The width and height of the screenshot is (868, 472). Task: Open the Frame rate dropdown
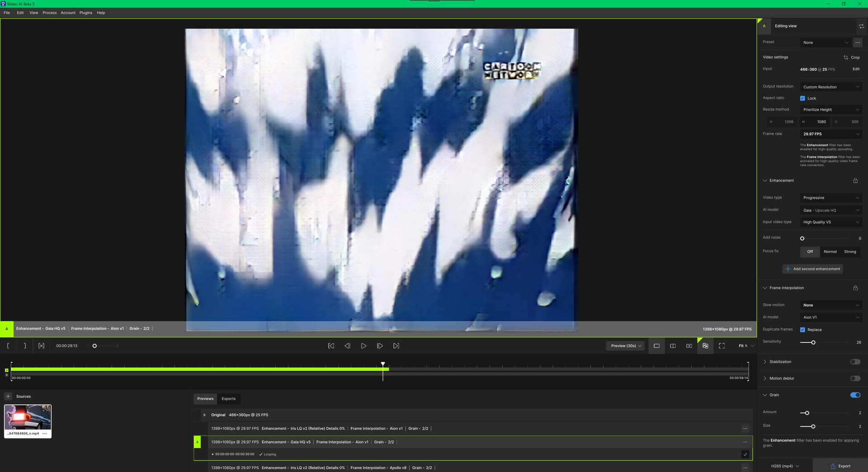830,134
